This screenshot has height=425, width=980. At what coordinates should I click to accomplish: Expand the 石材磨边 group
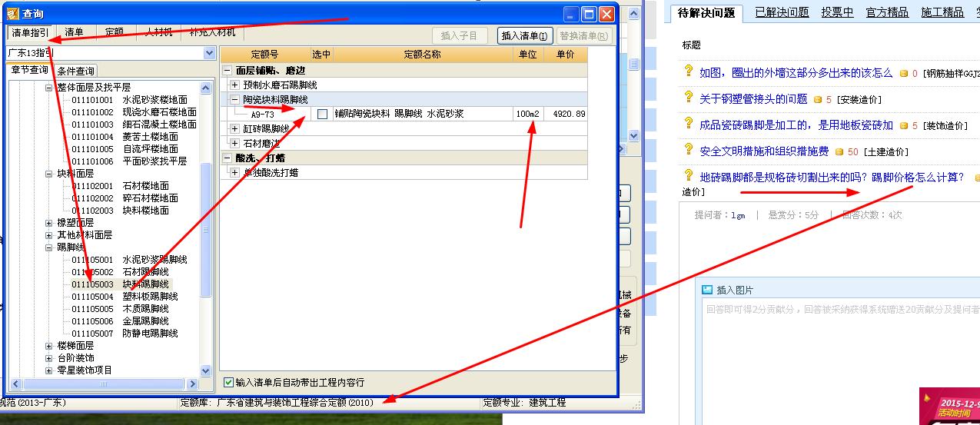point(235,143)
